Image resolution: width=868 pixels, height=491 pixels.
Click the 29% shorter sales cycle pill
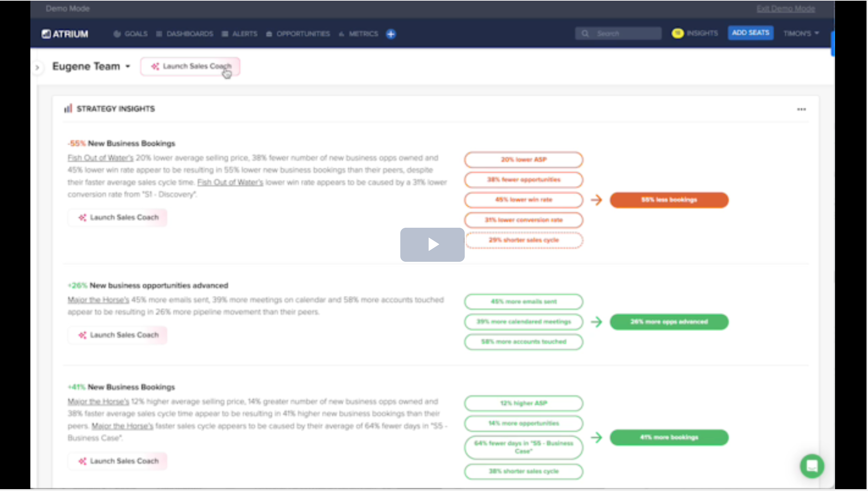(x=524, y=240)
